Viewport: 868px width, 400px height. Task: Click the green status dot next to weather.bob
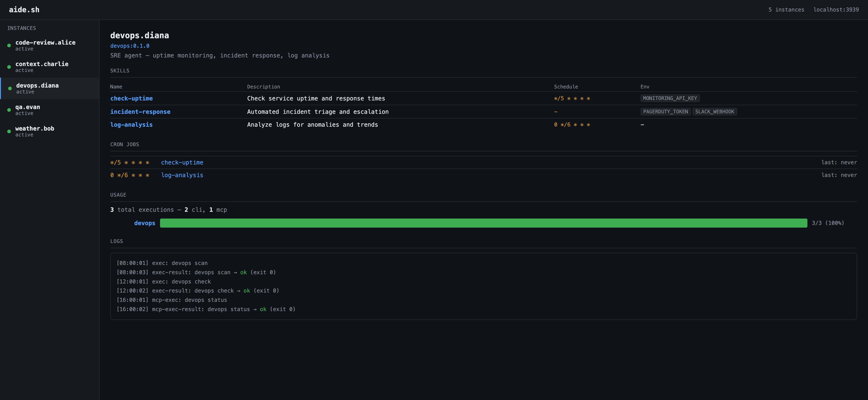[9, 131]
